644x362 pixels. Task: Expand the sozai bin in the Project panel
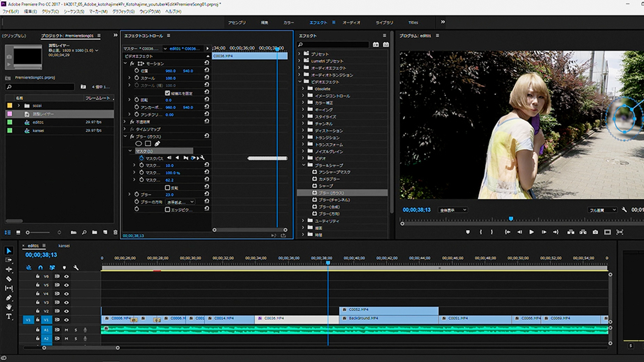[x=19, y=106]
